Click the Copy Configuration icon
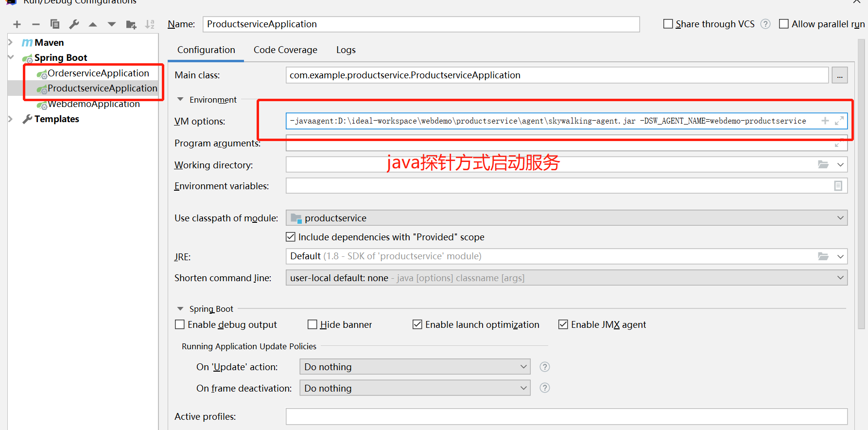The height and width of the screenshot is (430, 868). coord(55,24)
